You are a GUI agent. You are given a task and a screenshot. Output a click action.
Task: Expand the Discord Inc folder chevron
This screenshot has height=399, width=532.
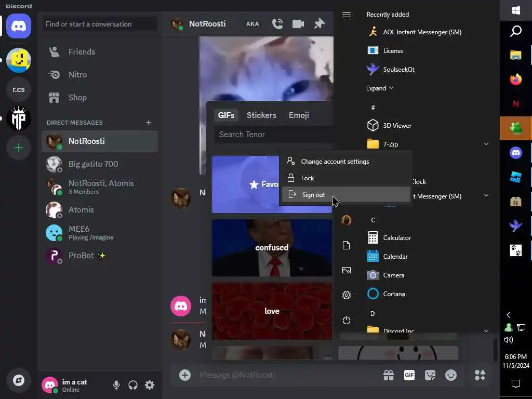point(486,331)
